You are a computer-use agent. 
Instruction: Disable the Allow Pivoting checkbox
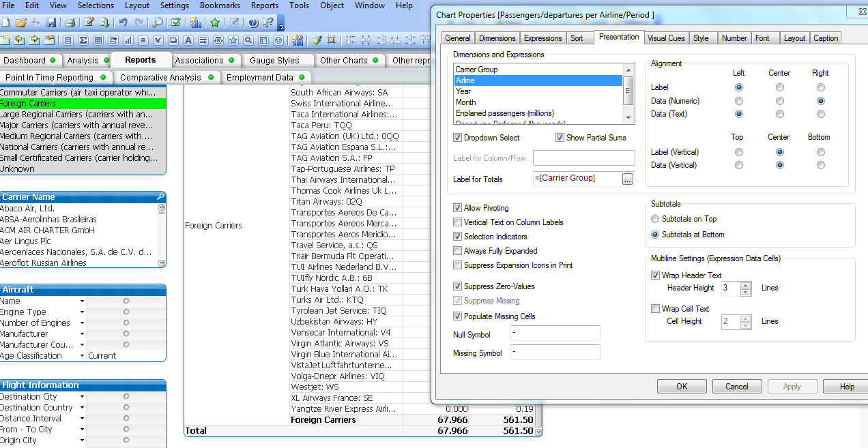click(x=457, y=208)
